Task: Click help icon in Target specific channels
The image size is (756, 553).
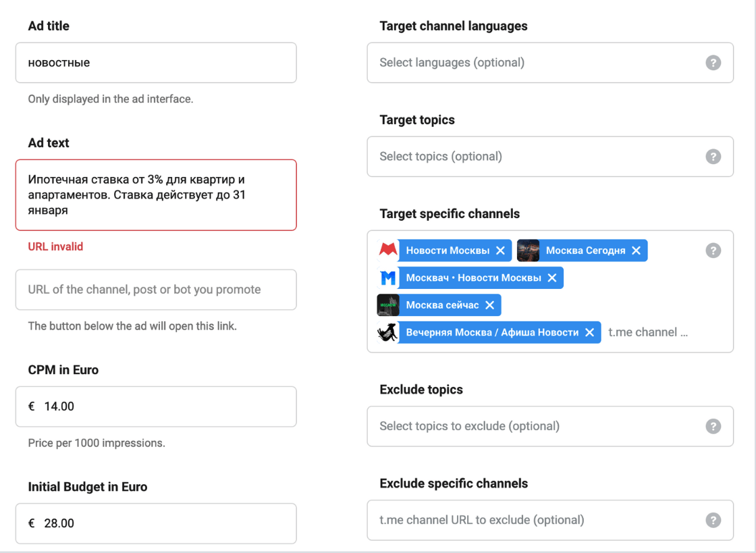Action: pyautogui.click(x=713, y=251)
